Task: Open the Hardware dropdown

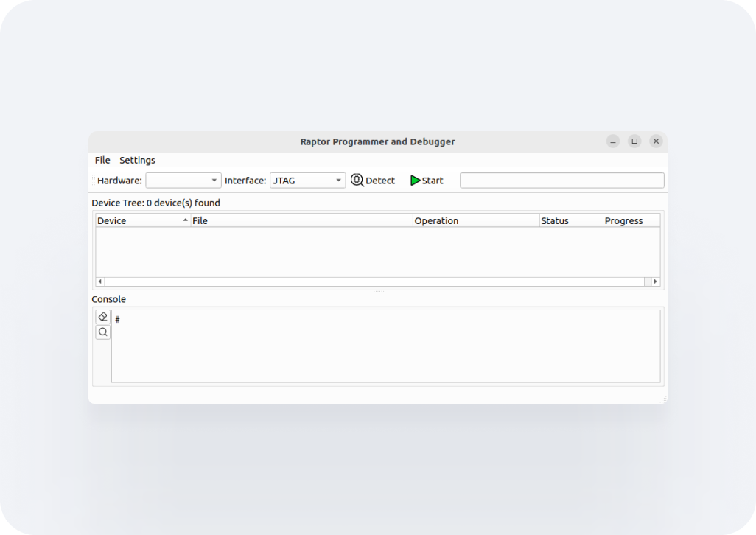Action: pos(183,181)
